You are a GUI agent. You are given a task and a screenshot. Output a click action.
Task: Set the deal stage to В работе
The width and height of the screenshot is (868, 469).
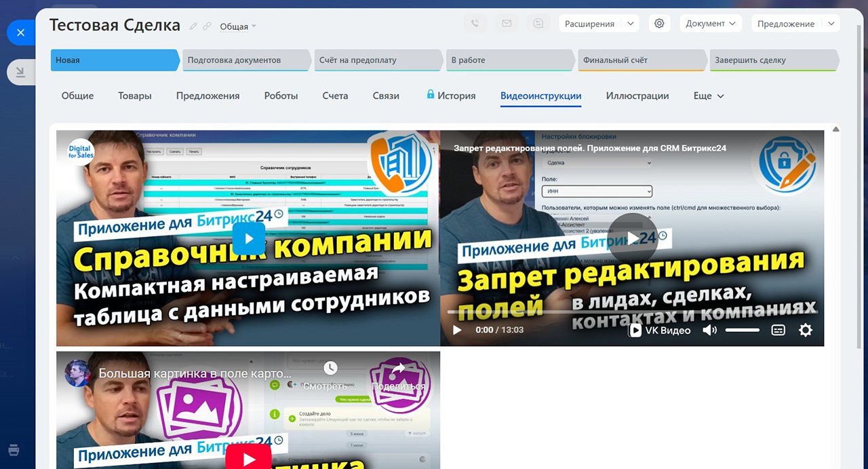pyautogui.click(x=511, y=60)
